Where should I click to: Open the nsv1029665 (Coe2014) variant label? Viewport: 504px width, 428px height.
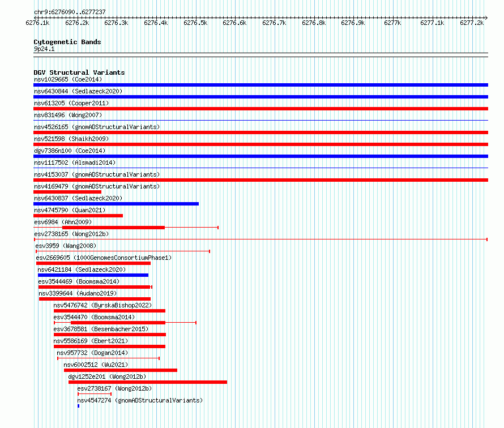point(68,79)
